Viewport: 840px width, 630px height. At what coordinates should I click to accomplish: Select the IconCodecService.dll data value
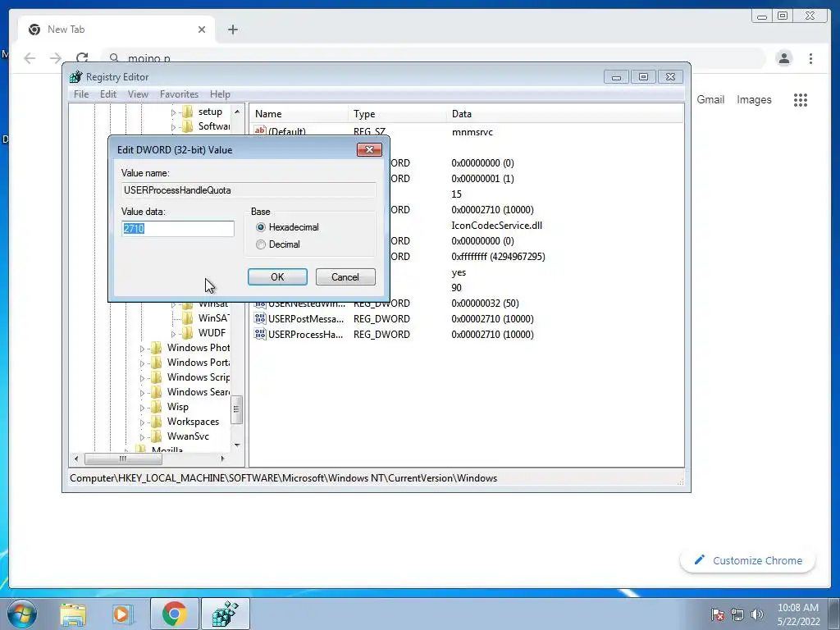[x=496, y=226]
